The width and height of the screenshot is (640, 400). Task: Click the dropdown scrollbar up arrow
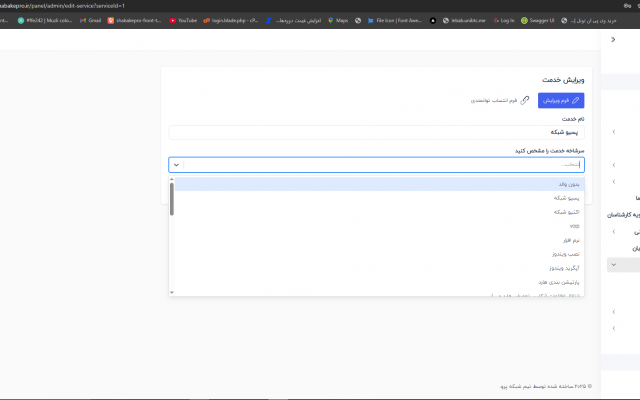[x=172, y=179]
